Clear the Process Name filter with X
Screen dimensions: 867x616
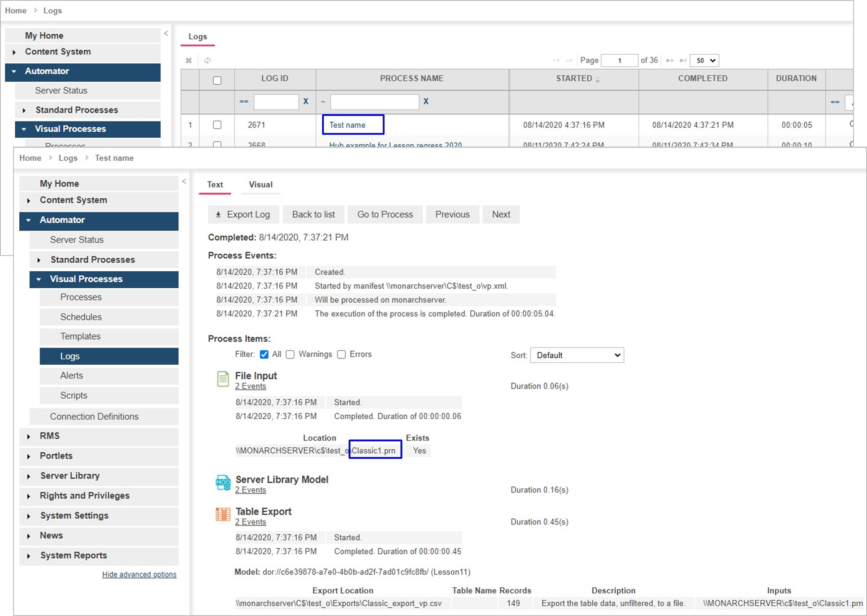coord(426,102)
